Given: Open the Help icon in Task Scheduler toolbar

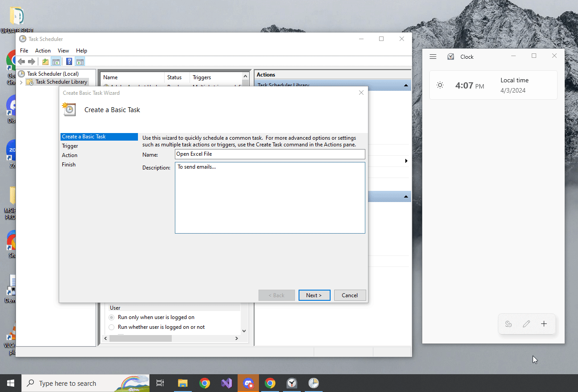Looking at the screenshot, I should (x=69, y=61).
